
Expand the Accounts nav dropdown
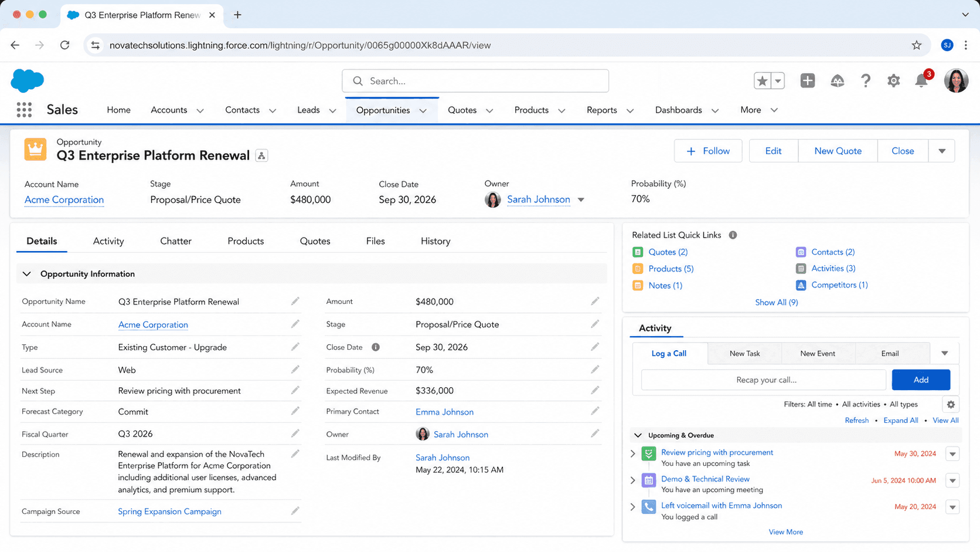point(200,110)
